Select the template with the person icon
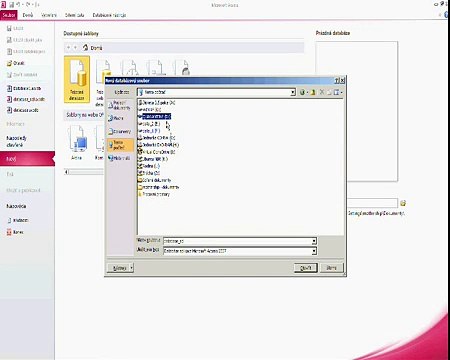Viewport: 450px width, 360px height. tap(182, 67)
